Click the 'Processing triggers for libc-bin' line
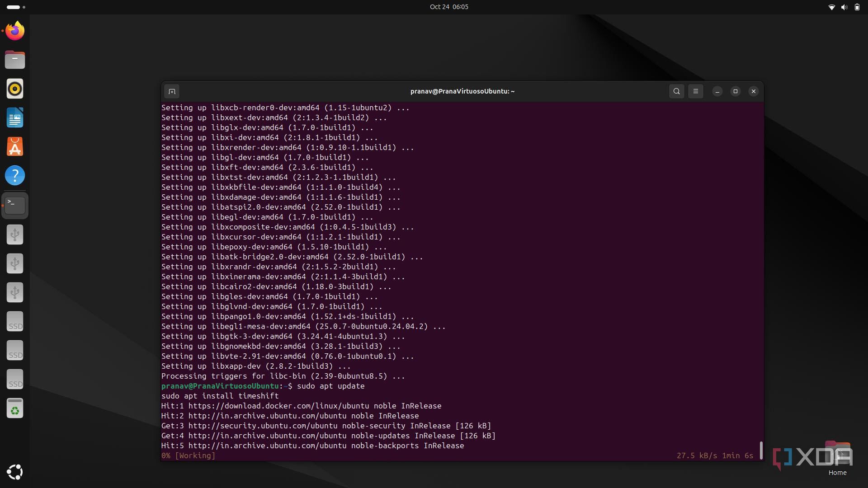 click(283, 376)
